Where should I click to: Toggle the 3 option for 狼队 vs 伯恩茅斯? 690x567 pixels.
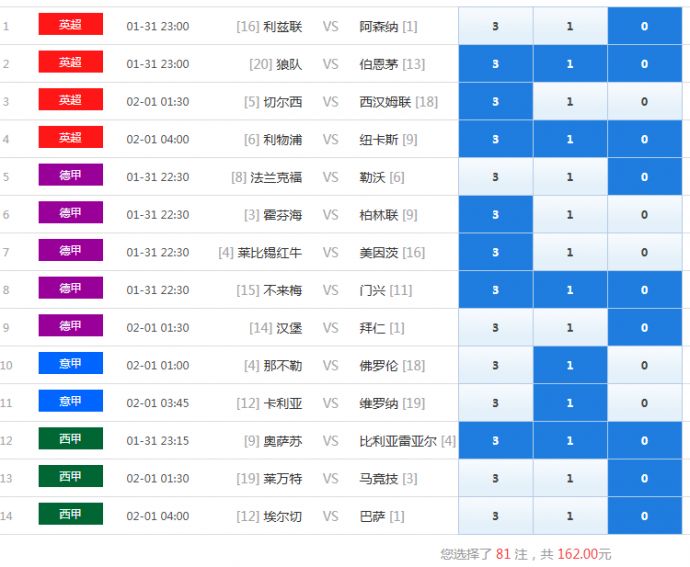click(495, 64)
